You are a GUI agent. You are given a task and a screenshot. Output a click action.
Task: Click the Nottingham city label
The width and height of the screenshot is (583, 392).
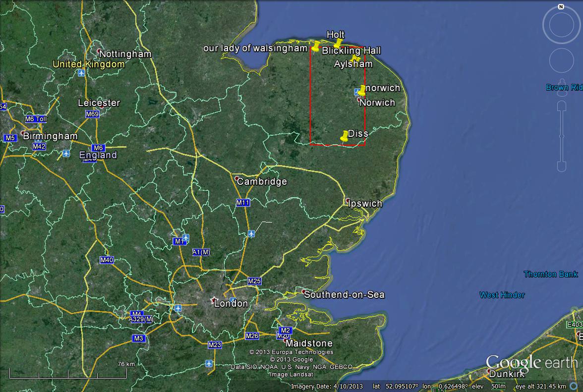[x=125, y=54]
